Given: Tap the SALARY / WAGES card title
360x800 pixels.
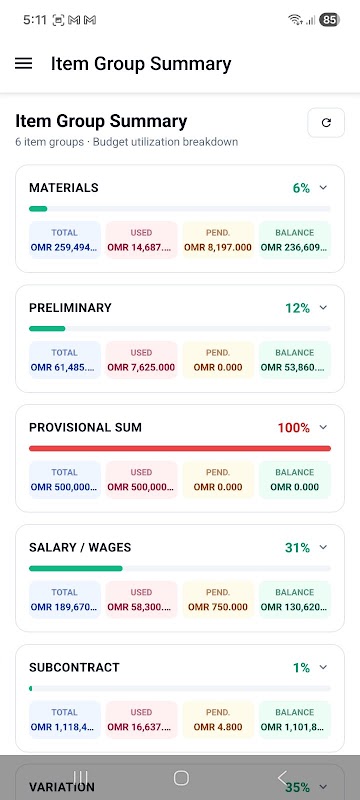Looking at the screenshot, I should click(80, 547).
